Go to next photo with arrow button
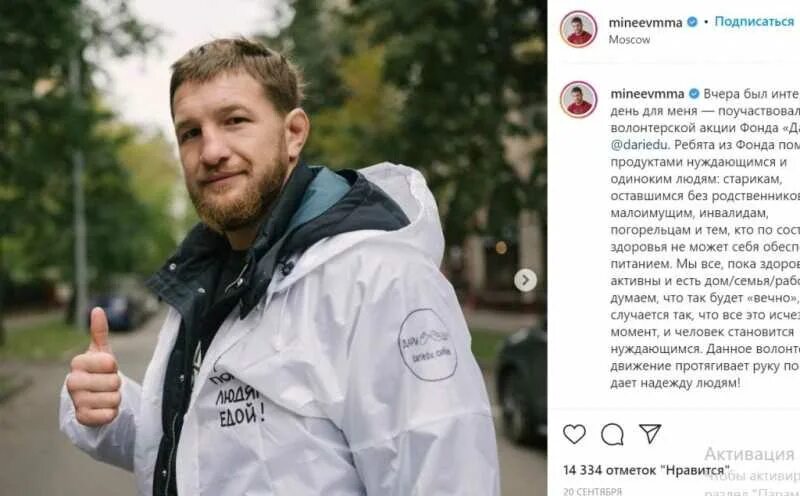The width and height of the screenshot is (800, 496). pos(525,280)
